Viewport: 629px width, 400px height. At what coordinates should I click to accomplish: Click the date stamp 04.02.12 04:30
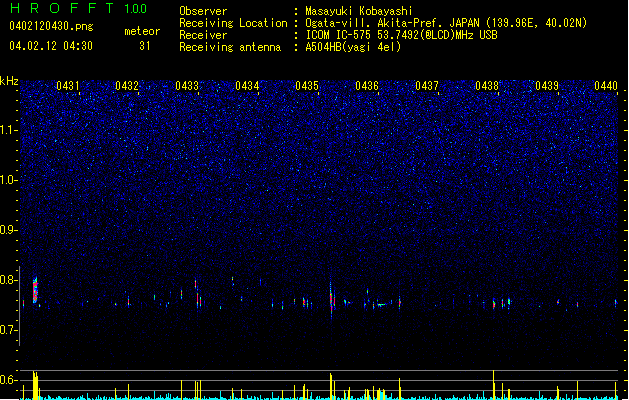tap(51, 46)
